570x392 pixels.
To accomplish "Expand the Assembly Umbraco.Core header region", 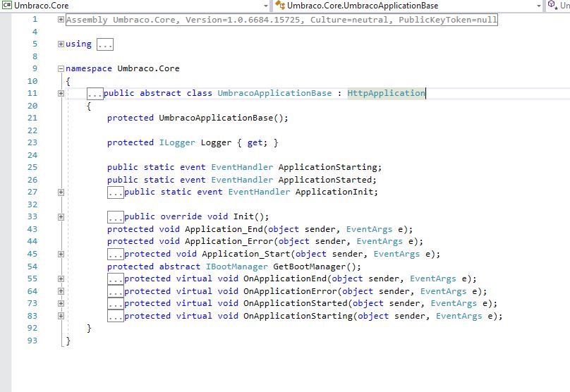I will tap(61, 20).
